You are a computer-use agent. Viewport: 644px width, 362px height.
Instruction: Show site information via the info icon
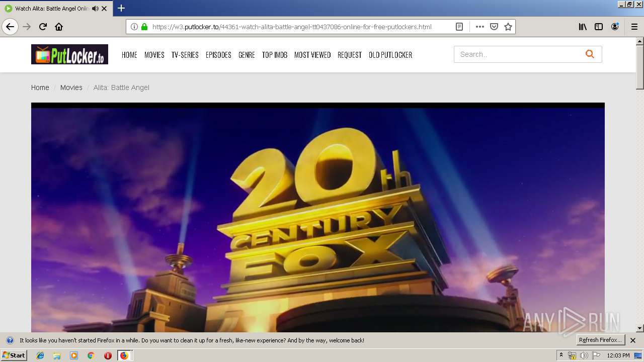coord(134,27)
